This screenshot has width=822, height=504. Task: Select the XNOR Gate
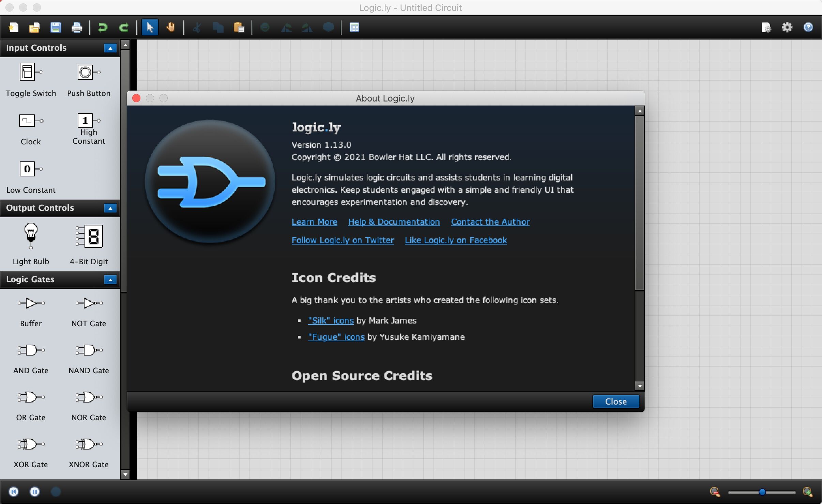[89, 453]
